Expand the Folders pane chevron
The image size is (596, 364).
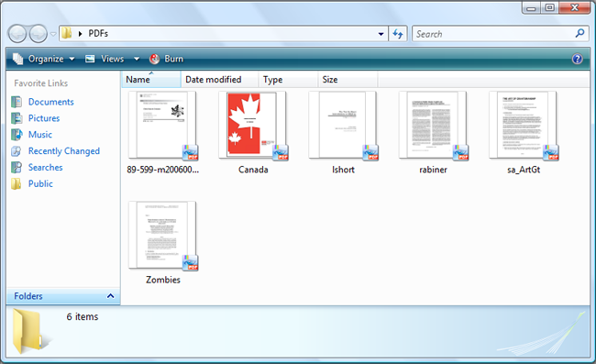tap(111, 296)
